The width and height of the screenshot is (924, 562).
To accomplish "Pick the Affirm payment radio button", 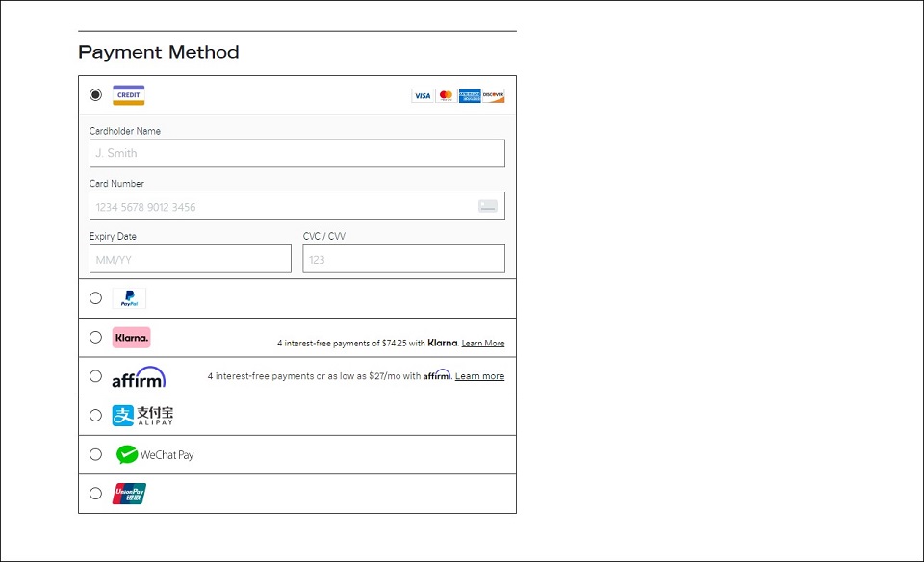I will point(95,376).
